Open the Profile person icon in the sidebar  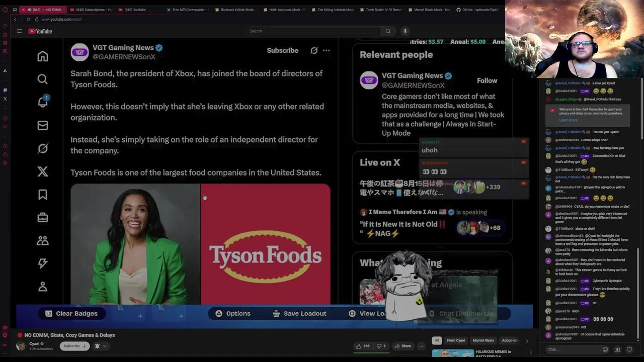coord(43,287)
